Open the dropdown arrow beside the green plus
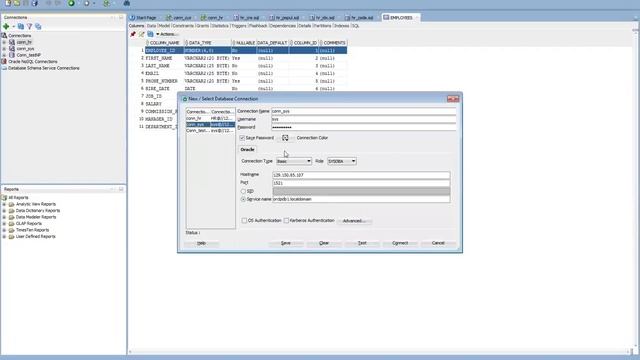The image size is (640, 360). [x=13, y=27]
